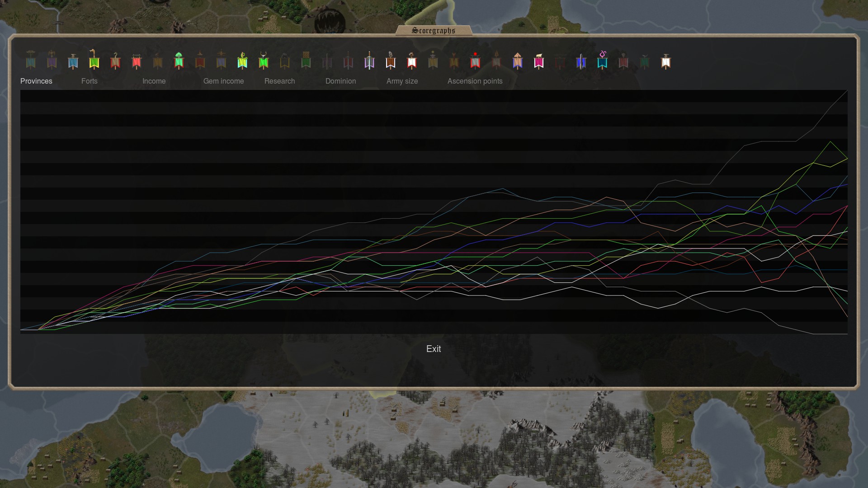
Task: Select the red banner with black gate
Action: click(137, 61)
